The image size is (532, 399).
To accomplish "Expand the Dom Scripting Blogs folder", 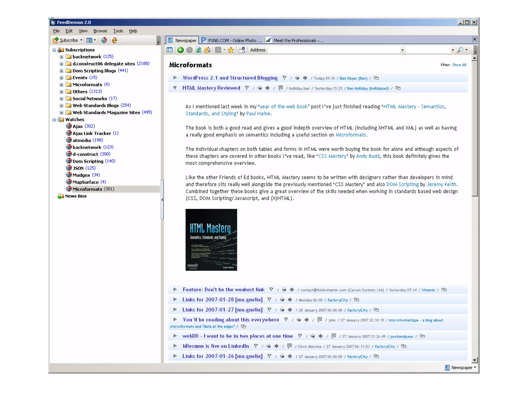I will [62, 71].
